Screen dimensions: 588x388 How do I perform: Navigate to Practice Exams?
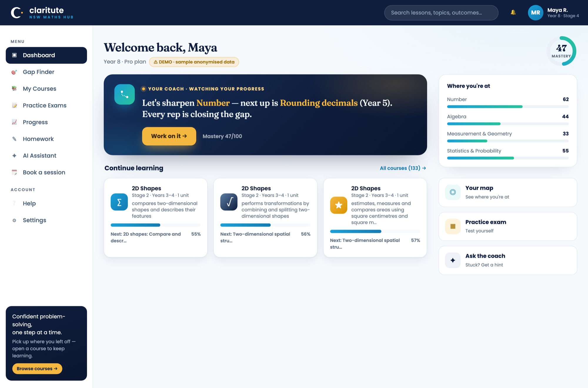tap(46, 105)
